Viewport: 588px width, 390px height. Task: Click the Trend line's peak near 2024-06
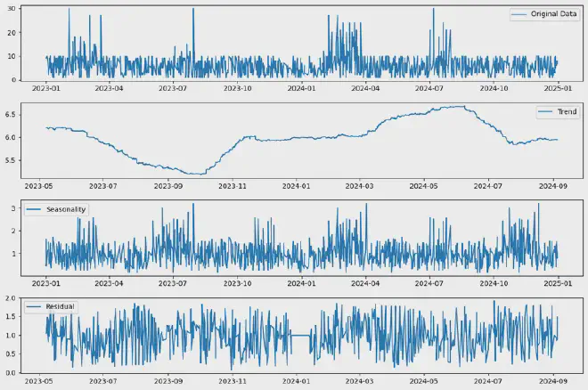(454, 107)
